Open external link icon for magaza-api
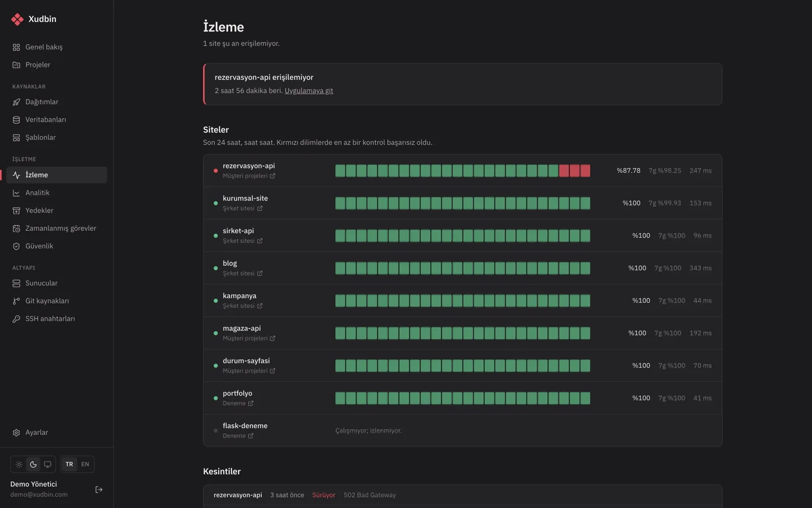812x508 pixels. (x=273, y=338)
